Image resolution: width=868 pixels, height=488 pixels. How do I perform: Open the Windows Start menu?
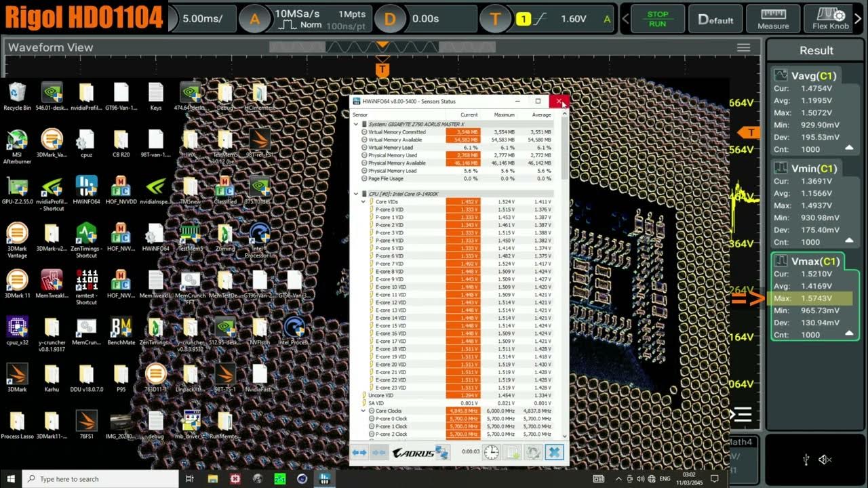pos(12,479)
